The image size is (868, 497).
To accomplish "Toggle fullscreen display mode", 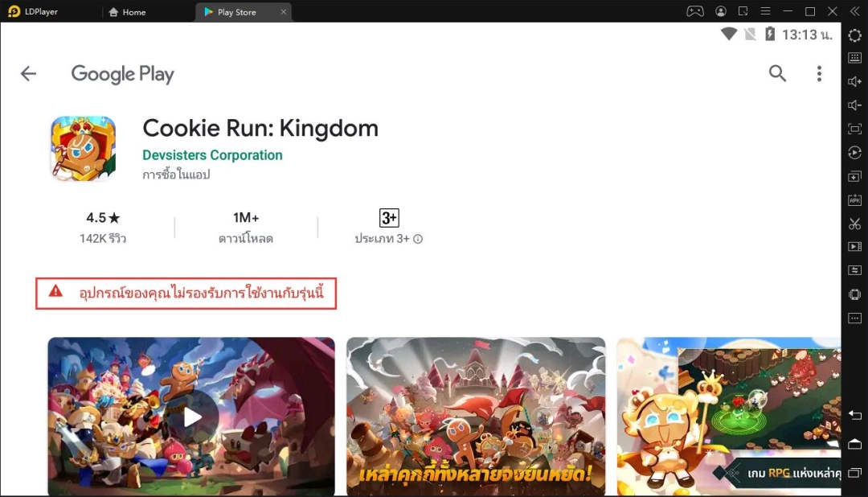I will click(854, 127).
